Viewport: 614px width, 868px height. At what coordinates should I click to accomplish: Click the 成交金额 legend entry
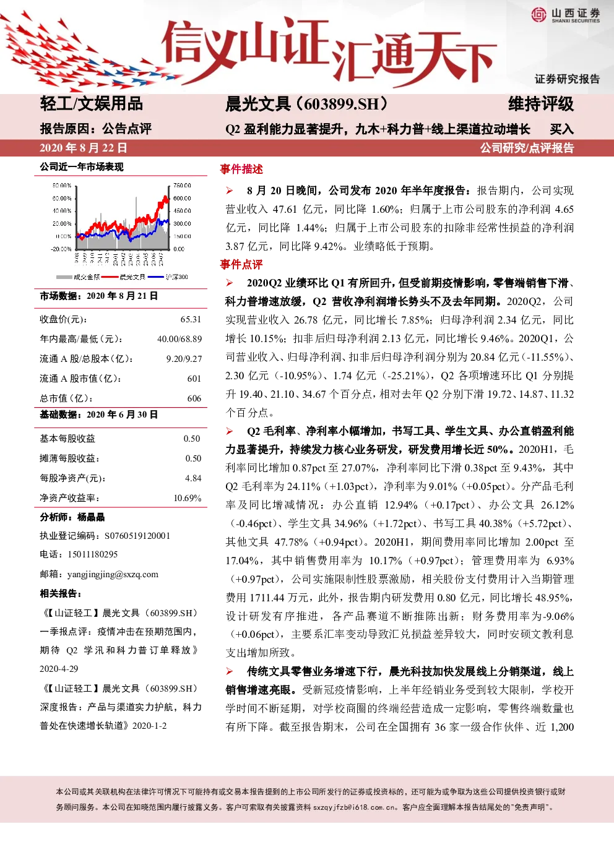pos(78,277)
